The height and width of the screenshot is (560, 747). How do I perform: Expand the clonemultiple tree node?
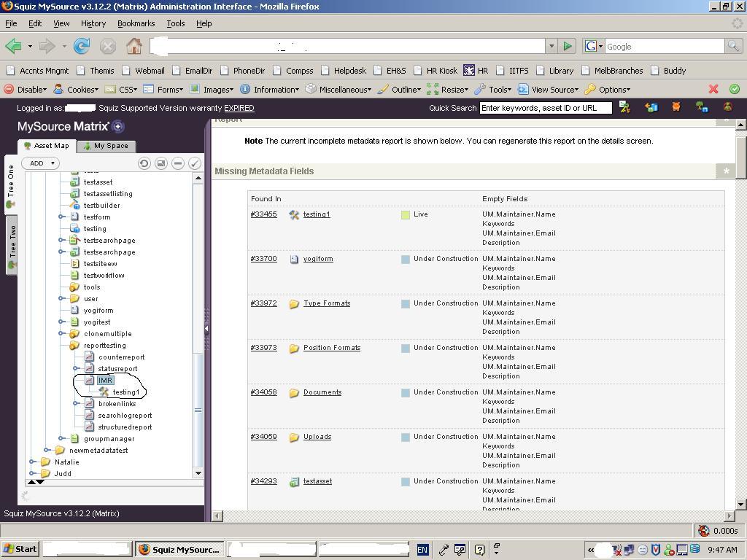(x=61, y=333)
